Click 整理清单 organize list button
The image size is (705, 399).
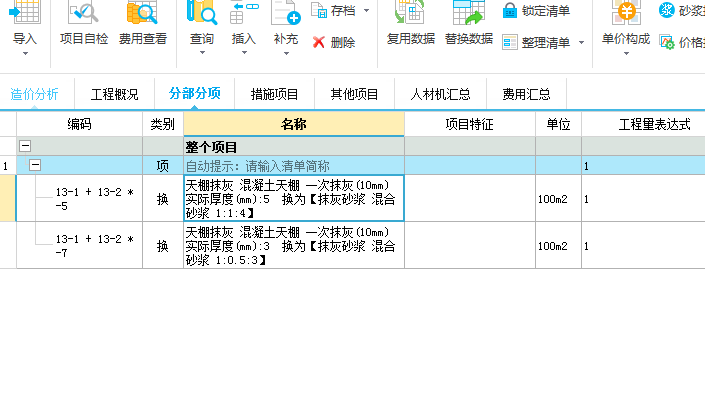(536, 43)
